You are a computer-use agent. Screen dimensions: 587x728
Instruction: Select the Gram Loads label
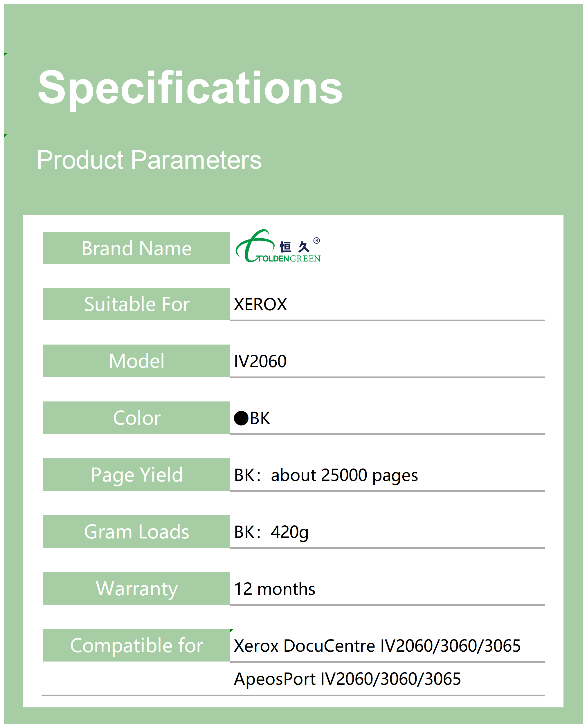[x=136, y=531]
